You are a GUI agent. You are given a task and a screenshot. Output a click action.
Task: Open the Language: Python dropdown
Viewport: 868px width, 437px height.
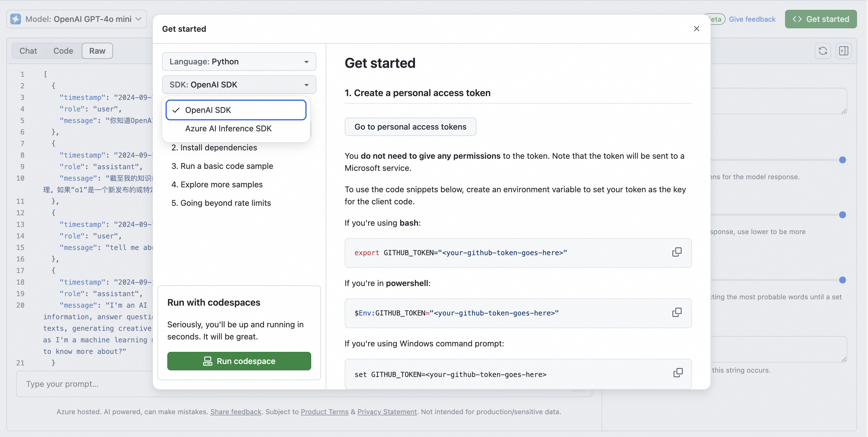239,61
